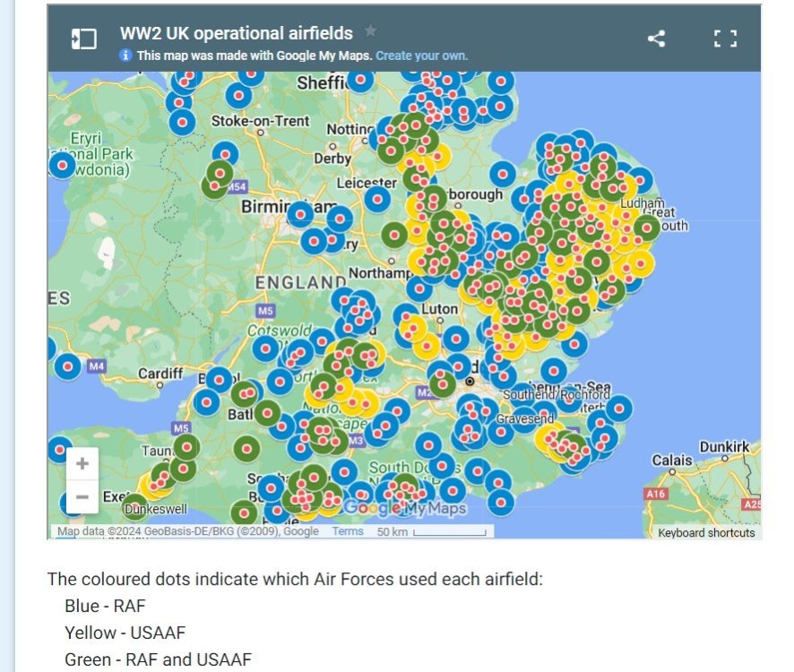This screenshot has width=794, height=672.
Task: Open the map legend sidebar toggle icon
Action: tap(84, 39)
